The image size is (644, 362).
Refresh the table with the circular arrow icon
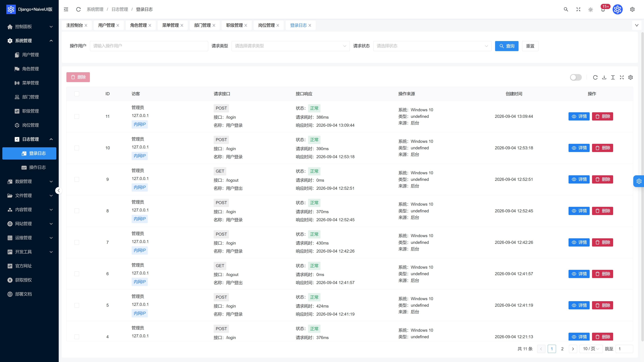coord(595,77)
